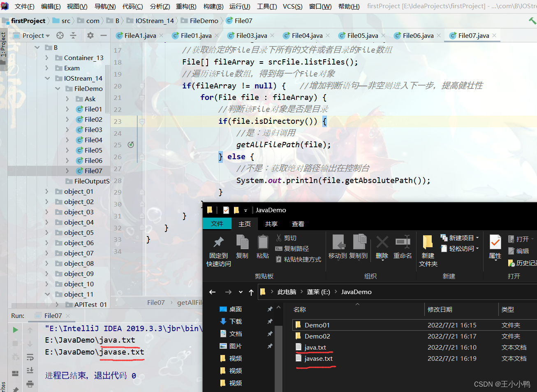The width and height of the screenshot is (537, 392).
Task: Open New item (新建项目) dropdown in Explorer
Action: tap(460, 238)
